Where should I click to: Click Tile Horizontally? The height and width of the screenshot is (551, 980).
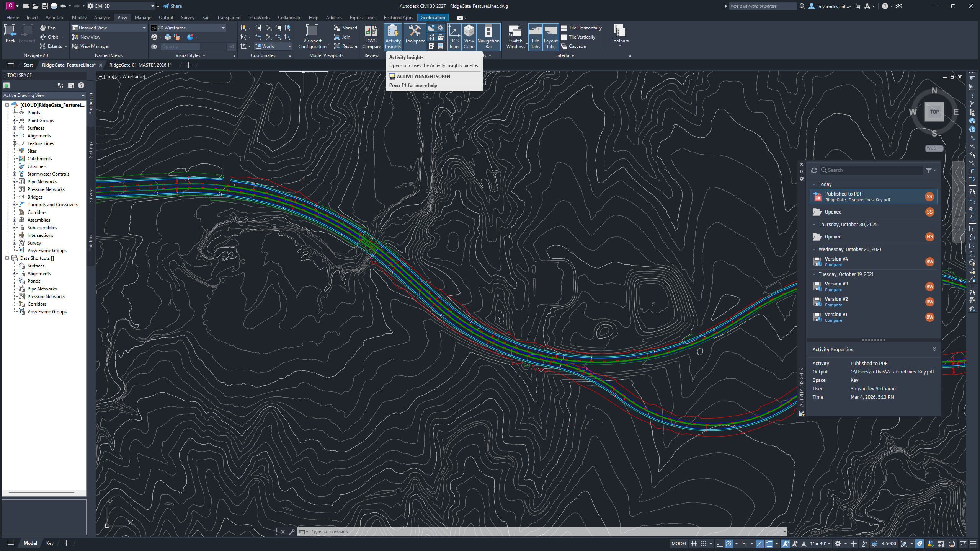click(x=581, y=28)
